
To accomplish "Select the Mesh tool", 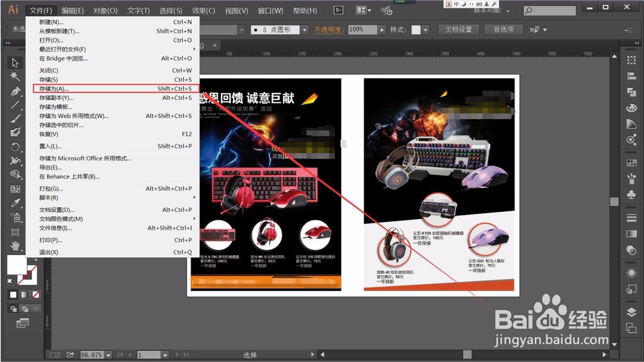I will (x=15, y=189).
